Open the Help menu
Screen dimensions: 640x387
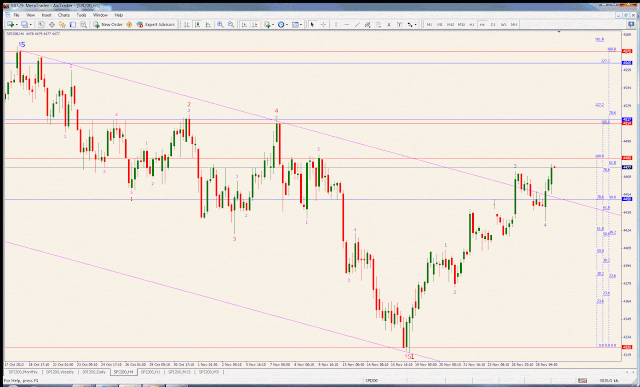(119, 15)
